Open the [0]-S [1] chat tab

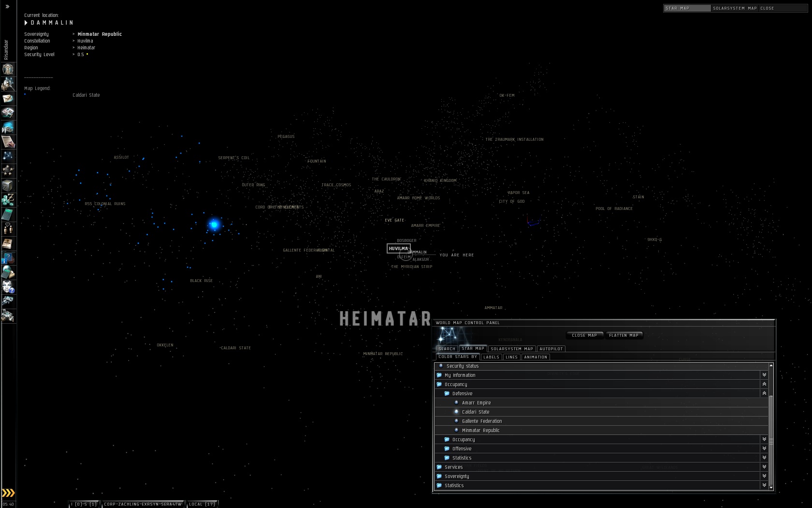coord(84,504)
